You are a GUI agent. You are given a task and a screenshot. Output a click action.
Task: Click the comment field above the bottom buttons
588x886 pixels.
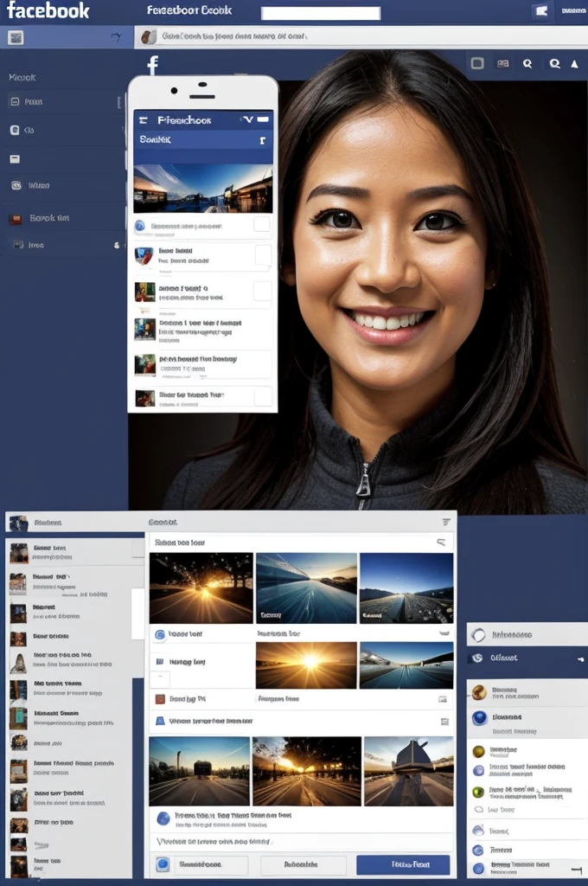tap(301, 842)
